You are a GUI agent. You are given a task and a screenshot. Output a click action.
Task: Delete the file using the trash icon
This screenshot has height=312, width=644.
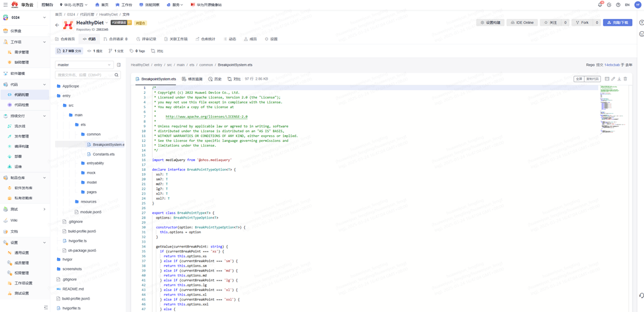tap(626, 79)
